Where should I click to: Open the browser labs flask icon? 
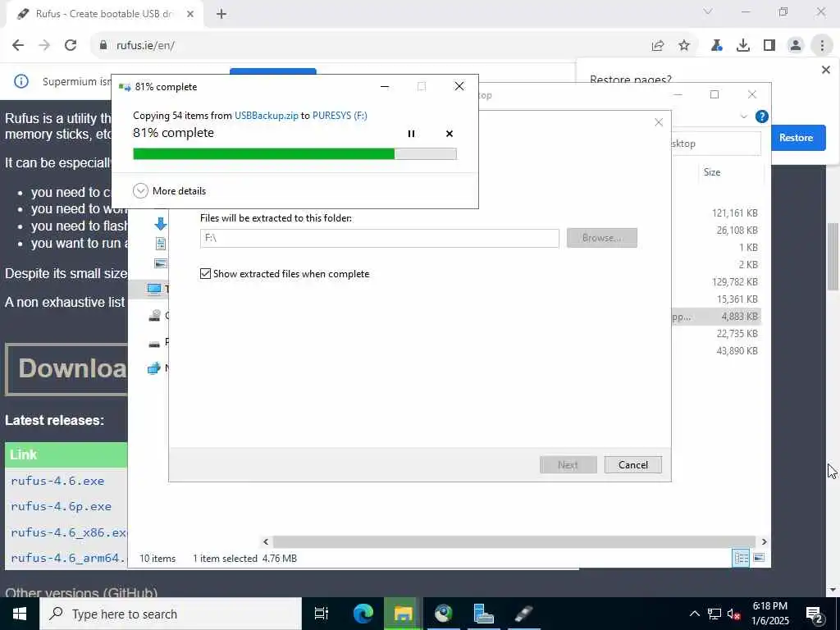[x=716, y=46]
